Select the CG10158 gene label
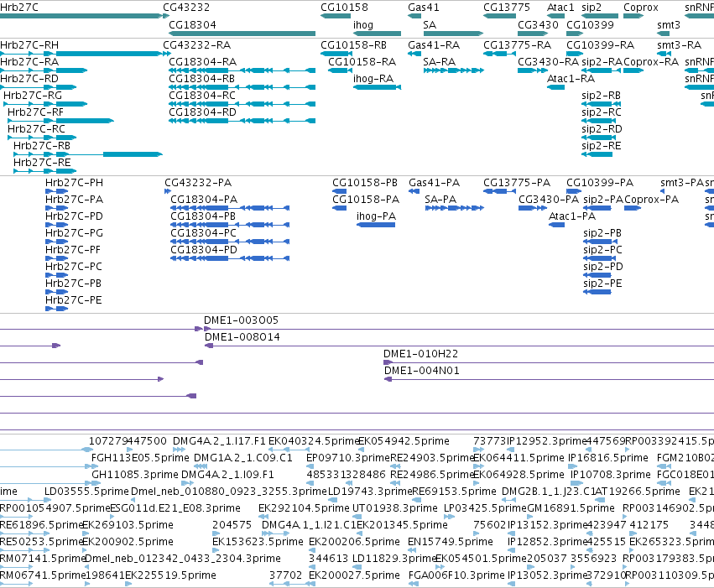 pyautogui.click(x=344, y=8)
